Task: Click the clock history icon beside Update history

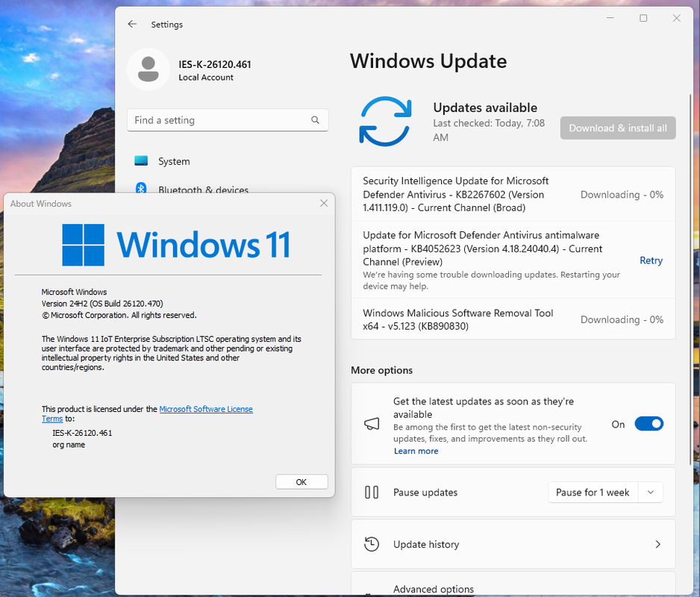Action: [372, 544]
